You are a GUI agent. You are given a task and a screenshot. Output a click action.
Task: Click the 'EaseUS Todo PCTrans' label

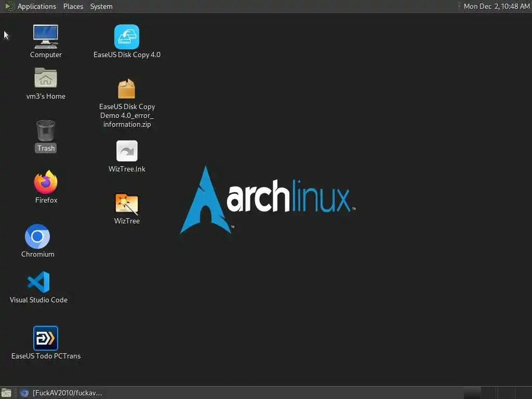[46, 356]
